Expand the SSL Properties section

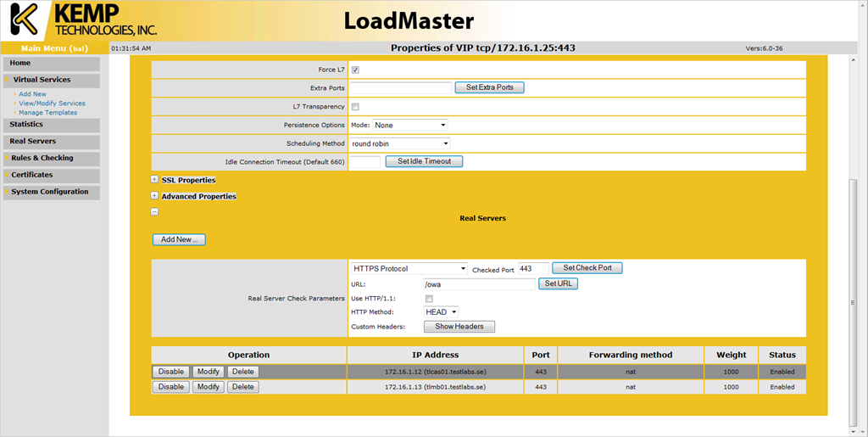pos(154,179)
